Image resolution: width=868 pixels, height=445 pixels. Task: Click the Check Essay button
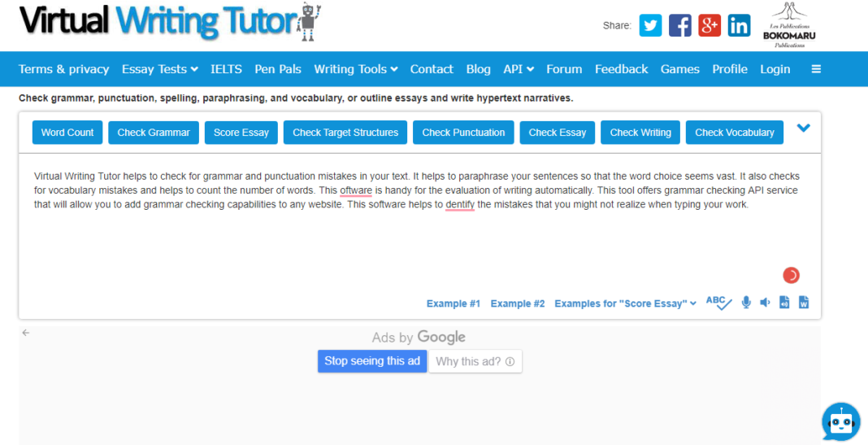click(558, 133)
